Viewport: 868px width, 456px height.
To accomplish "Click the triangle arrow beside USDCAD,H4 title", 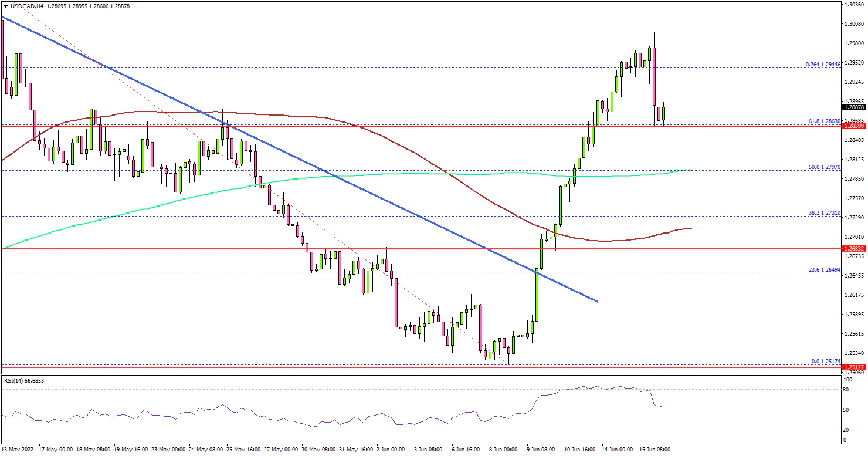I will 5,5.
